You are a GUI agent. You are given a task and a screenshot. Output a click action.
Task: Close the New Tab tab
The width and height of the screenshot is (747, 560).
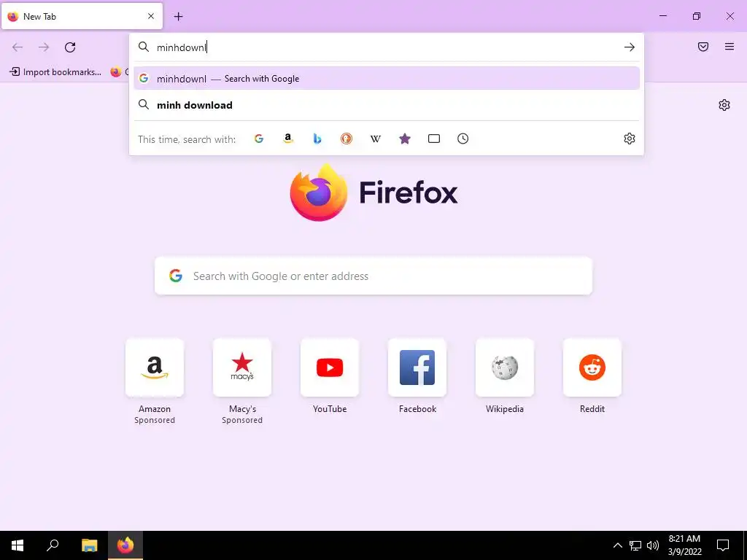151,16
